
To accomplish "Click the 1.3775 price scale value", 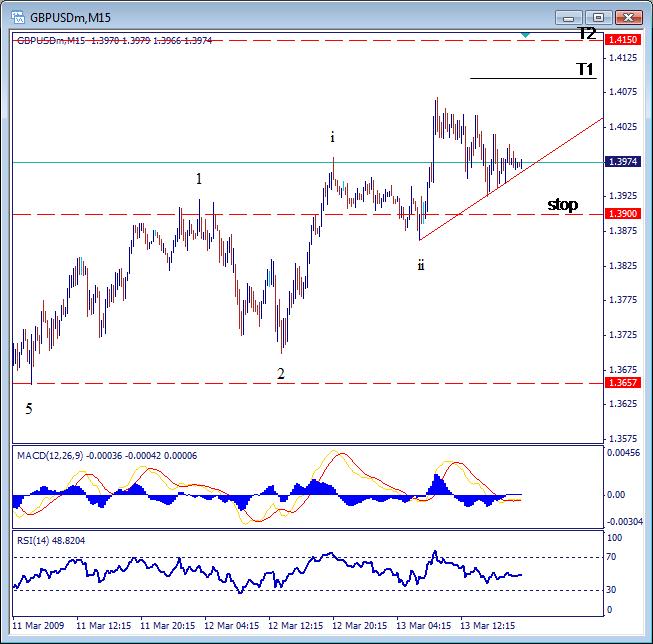I will coord(623,300).
